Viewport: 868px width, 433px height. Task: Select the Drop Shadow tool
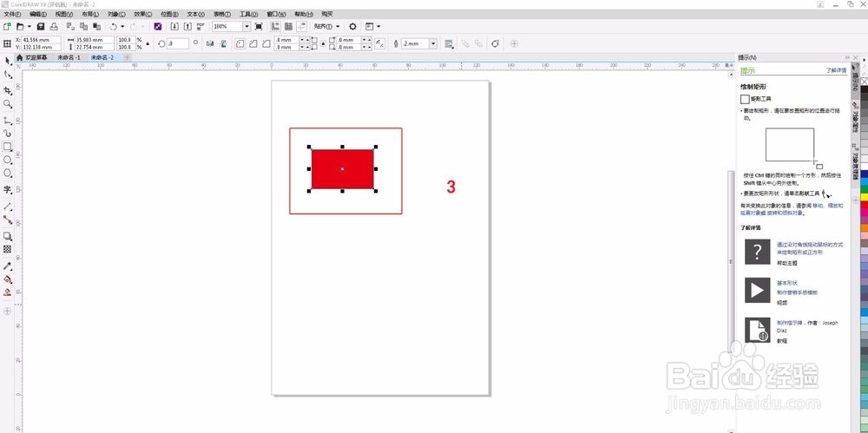tap(7, 236)
